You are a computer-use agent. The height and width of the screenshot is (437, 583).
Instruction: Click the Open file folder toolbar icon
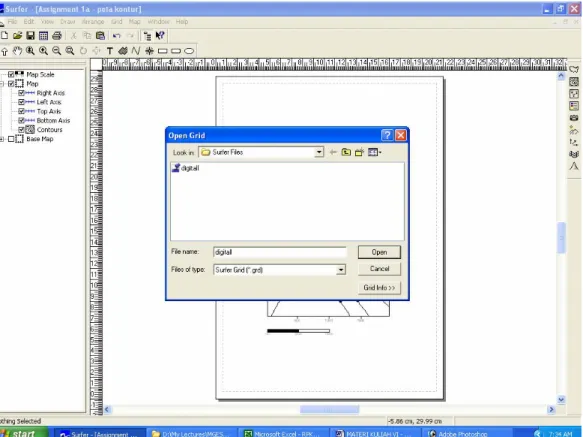(17, 36)
